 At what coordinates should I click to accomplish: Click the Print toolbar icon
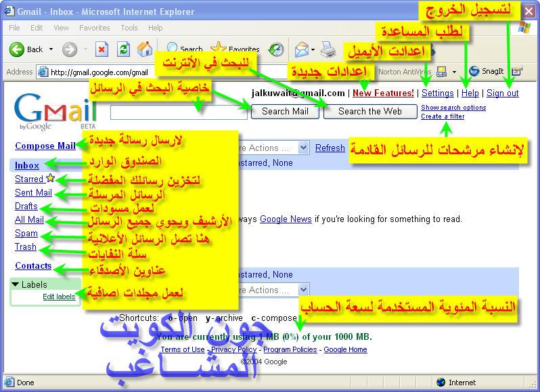point(328,49)
